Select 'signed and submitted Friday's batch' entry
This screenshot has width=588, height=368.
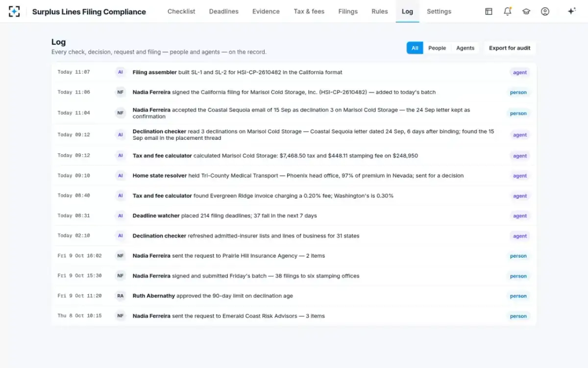tap(294, 276)
